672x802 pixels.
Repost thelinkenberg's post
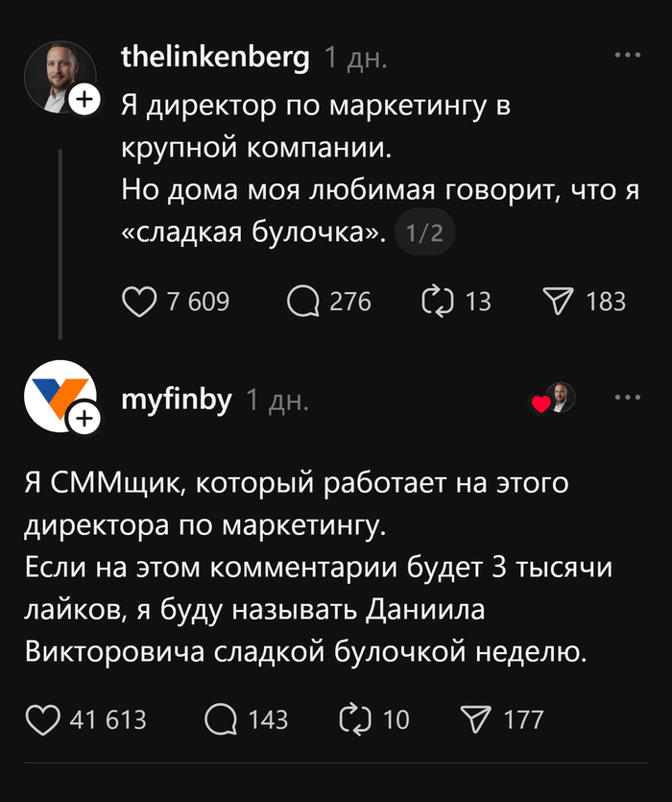(x=437, y=301)
